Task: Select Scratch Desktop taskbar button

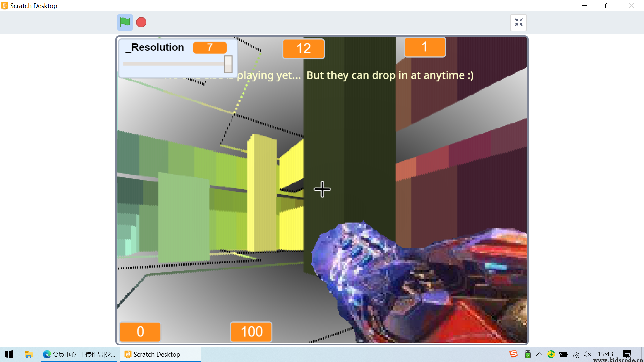Action: click(160, 354)
